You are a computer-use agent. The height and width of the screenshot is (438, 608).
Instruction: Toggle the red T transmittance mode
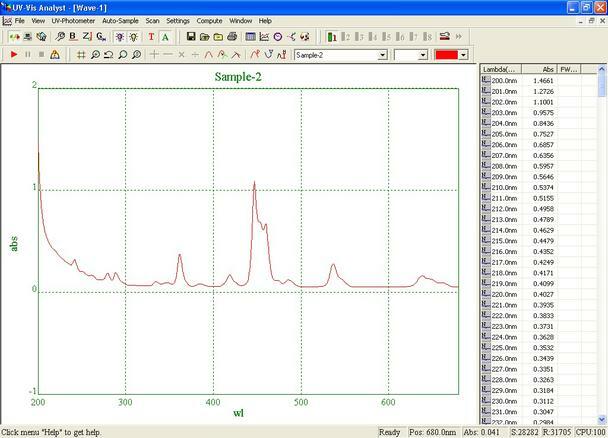(x=151, y=37)
